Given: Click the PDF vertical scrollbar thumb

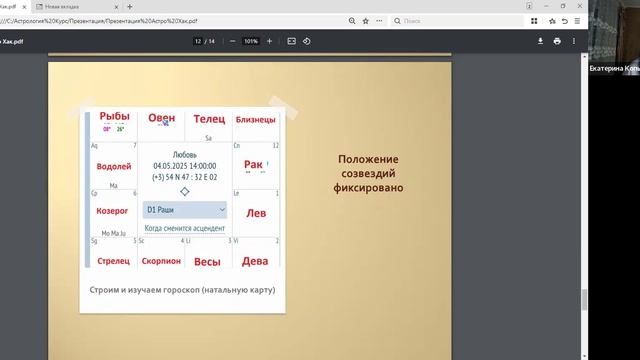Looking at the screenshot, I should [x=584, y=300].
